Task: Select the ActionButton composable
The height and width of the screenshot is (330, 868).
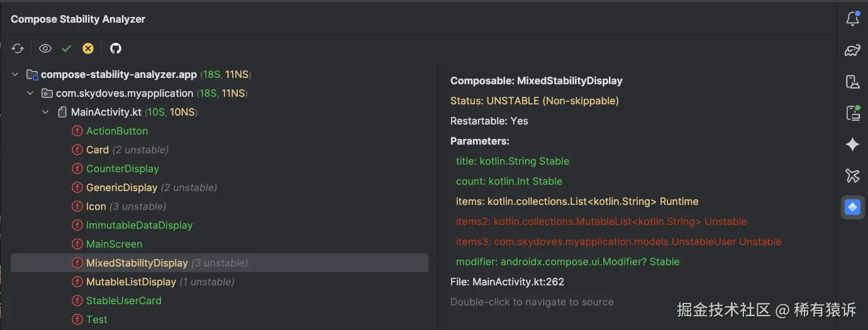Action: [x=116, y=131]
